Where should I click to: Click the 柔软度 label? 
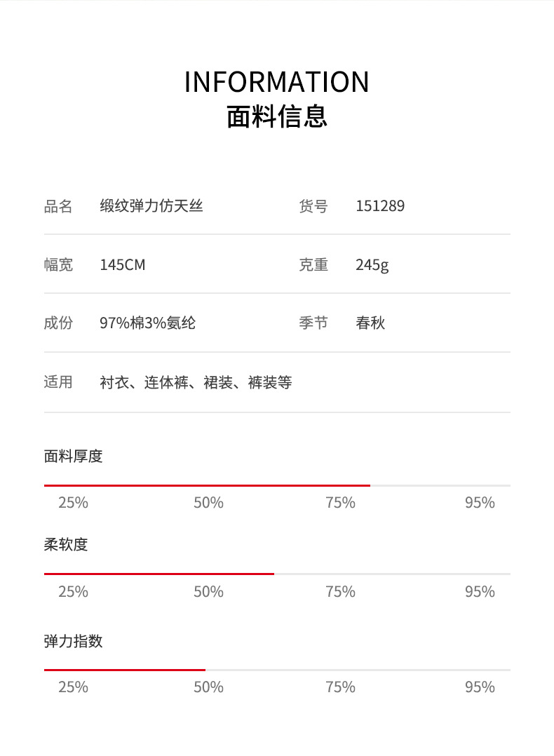66,545
